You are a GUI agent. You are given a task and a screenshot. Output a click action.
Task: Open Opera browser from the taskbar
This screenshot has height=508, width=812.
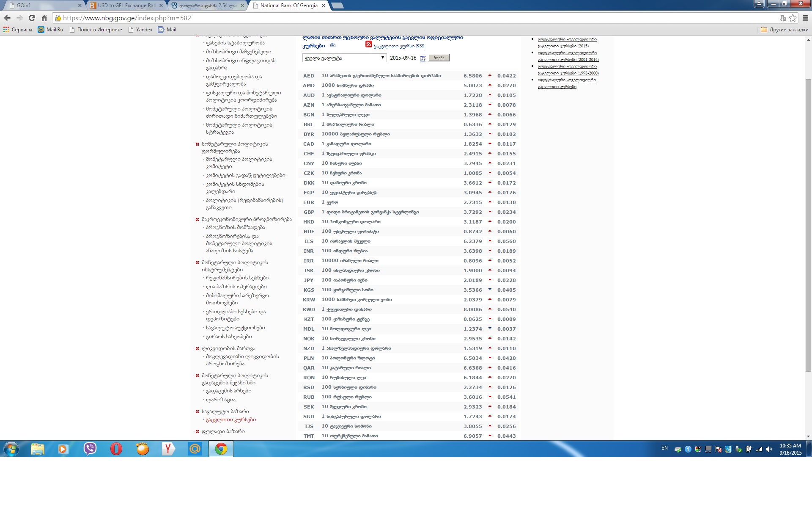(116, 449)
